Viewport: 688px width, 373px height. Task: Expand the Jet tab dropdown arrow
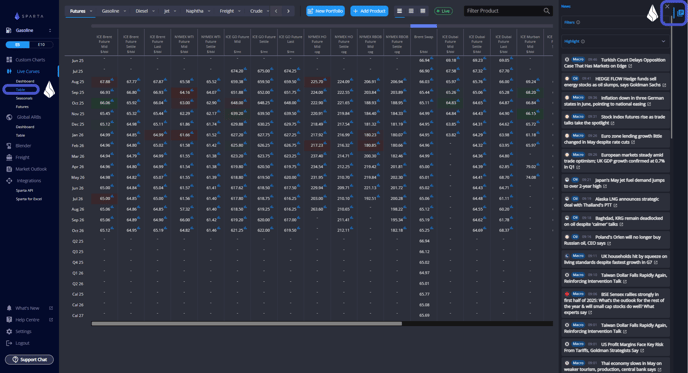[x=175, y=11]
